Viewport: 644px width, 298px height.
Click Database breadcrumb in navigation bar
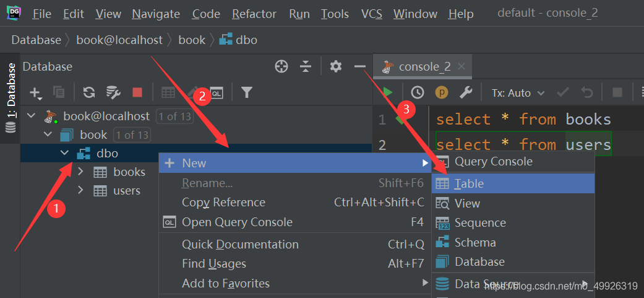click(x=36, y=40)
